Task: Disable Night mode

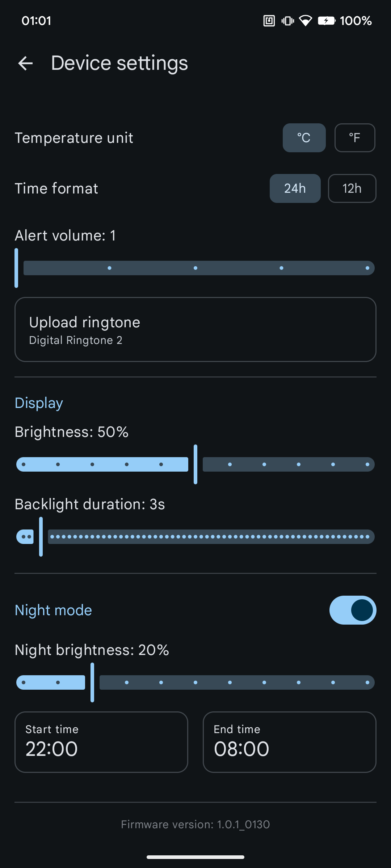Action: (353, 610)
